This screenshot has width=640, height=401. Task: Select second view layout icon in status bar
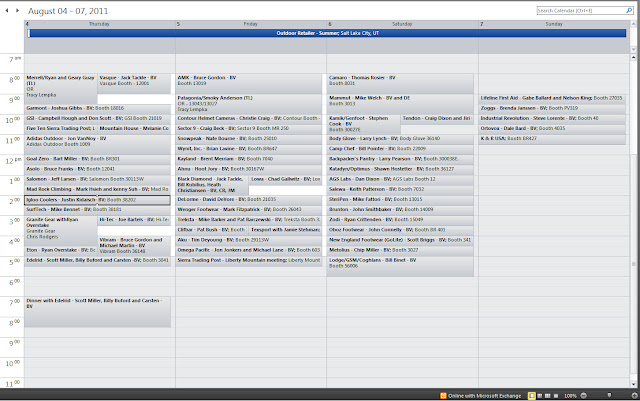(x=540, y=396)
